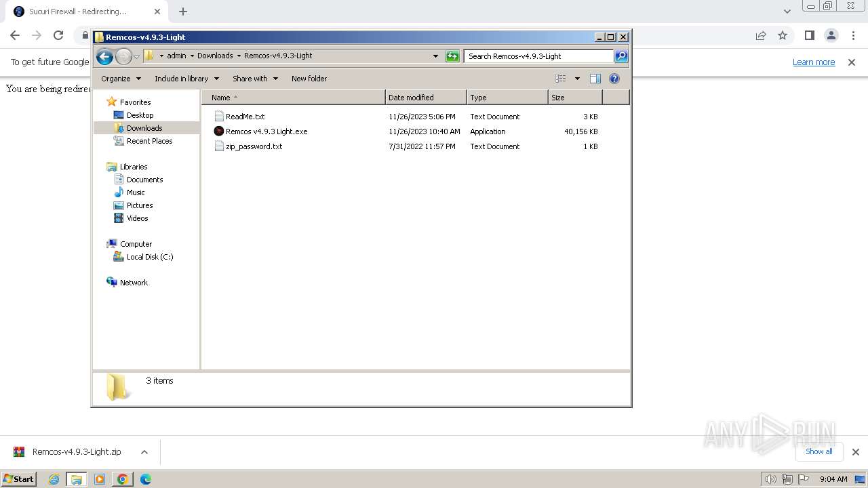
Task: Open Desktop in the navigation pane
Action: (x=140, y=115)
